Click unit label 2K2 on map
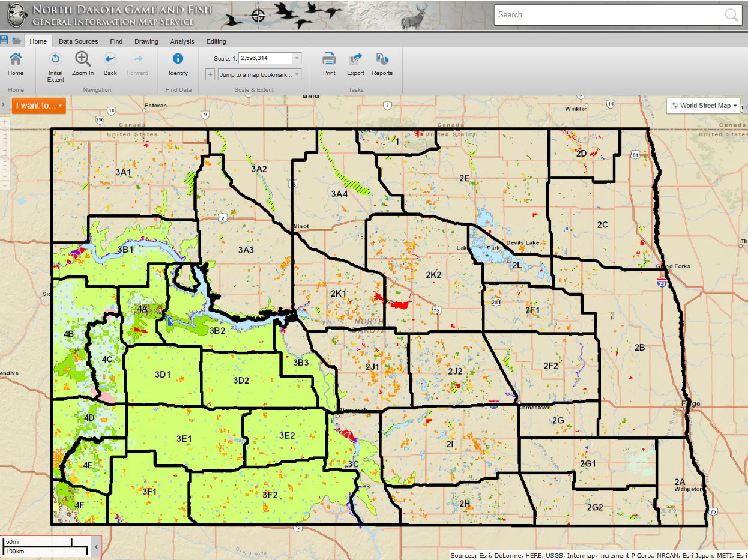Viewport: 748px width, 560px height. 433,275
